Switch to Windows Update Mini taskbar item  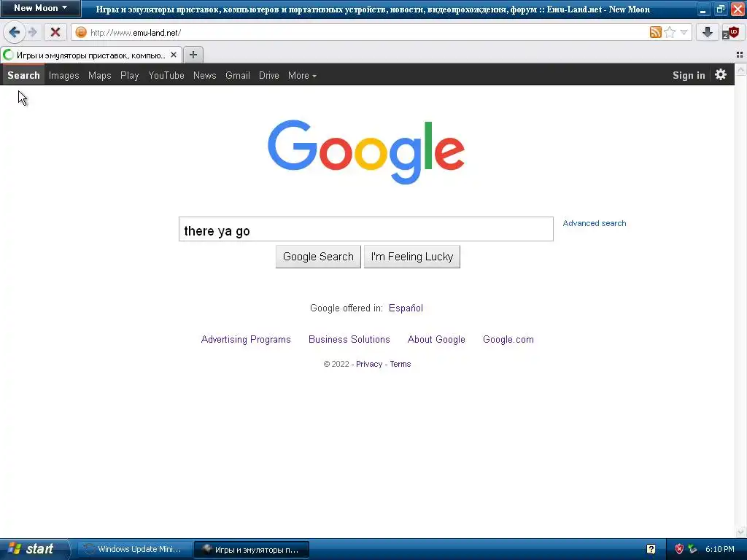pos(135,549)
